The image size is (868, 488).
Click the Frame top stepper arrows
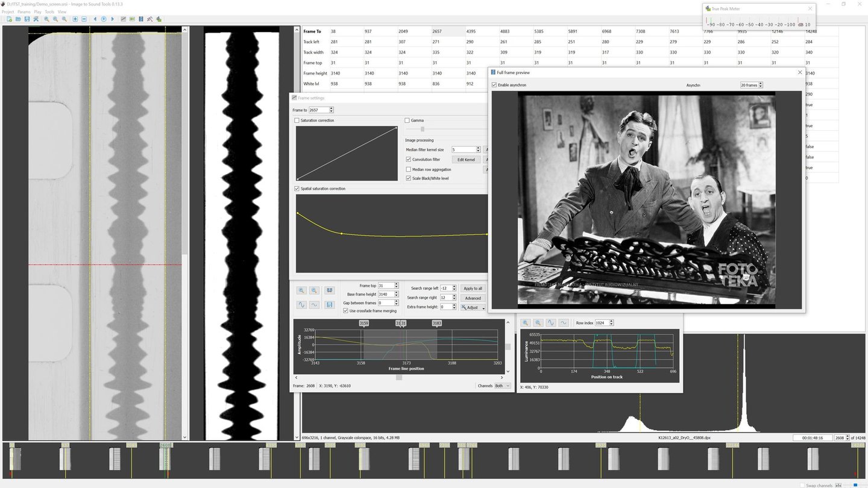pos(396,286)
